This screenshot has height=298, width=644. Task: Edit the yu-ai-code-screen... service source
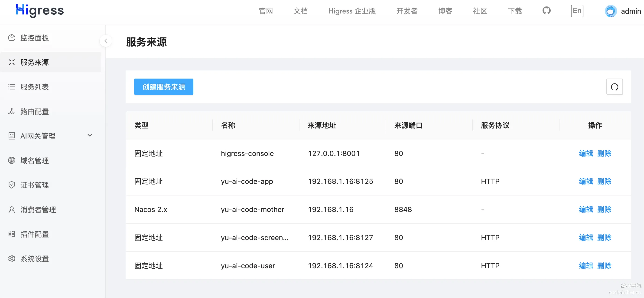[586, 238]
